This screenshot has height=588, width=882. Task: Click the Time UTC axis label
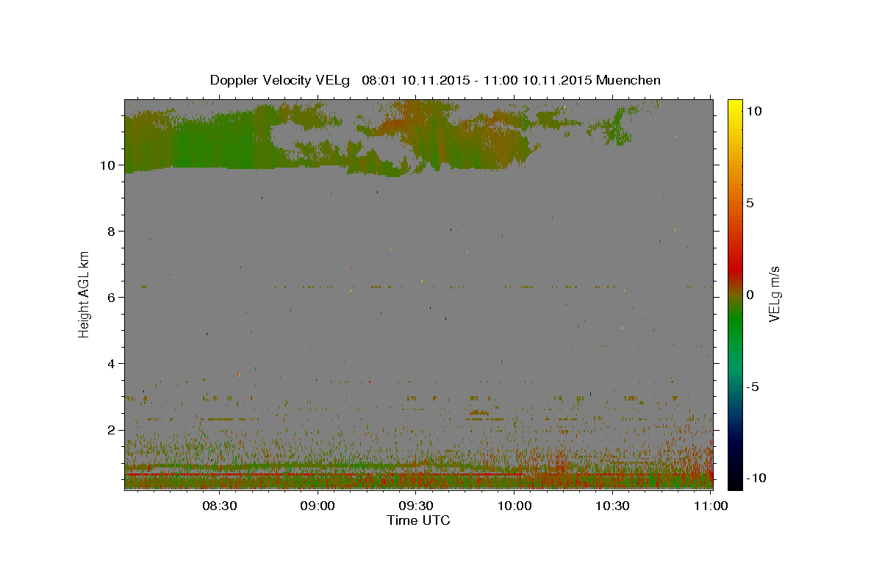pos(418,520)
